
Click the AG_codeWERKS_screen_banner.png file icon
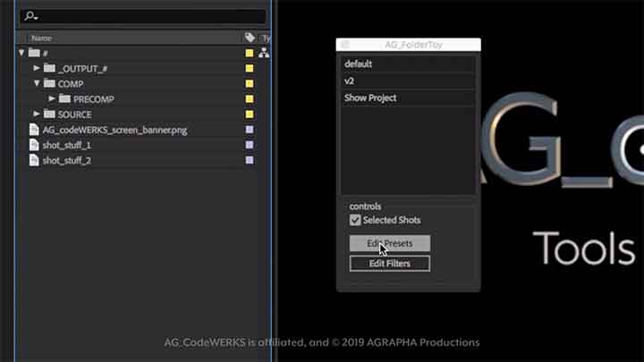click(34, 130)
